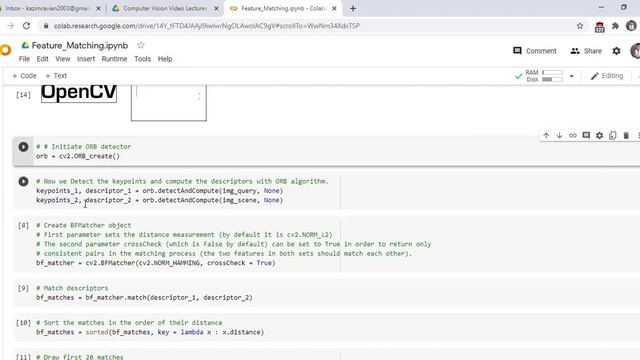Screen dimensions: 640x360
Task: Close the Computer Vision Video Lecture tab
Action: click(216, 8)
